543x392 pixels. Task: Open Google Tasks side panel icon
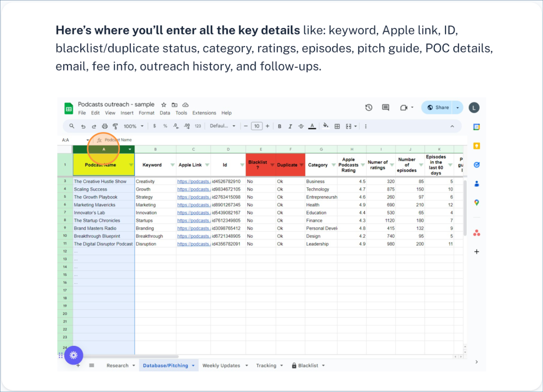click(x=477, y=165)
